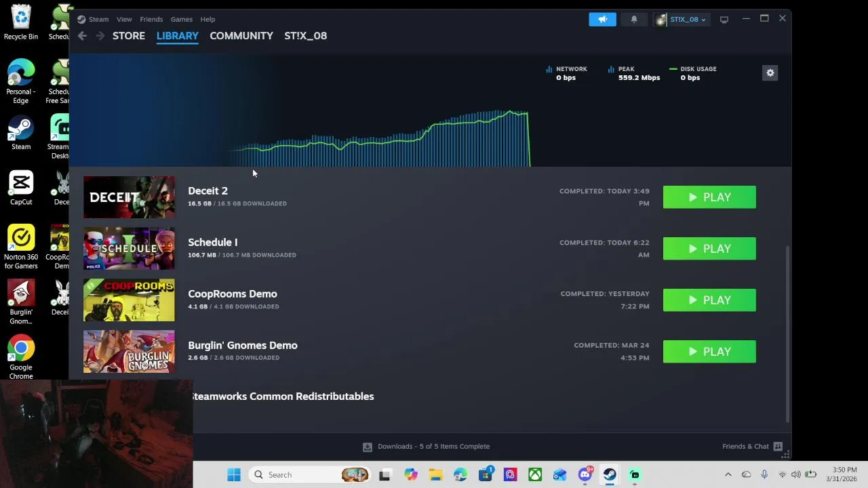Play Schedule I
The width and height of the screenshot is (868, 488).
(709, 249)
